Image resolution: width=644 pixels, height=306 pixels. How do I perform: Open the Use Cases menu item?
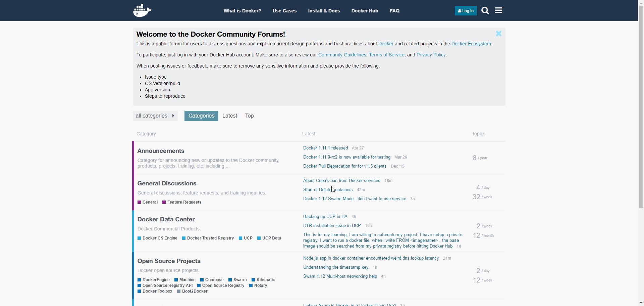(284, 11)
